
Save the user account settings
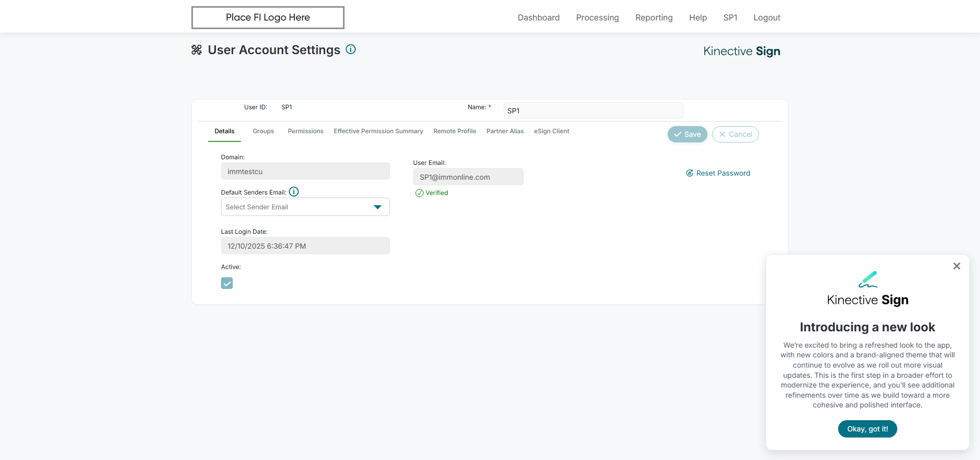tap(687, 134)
